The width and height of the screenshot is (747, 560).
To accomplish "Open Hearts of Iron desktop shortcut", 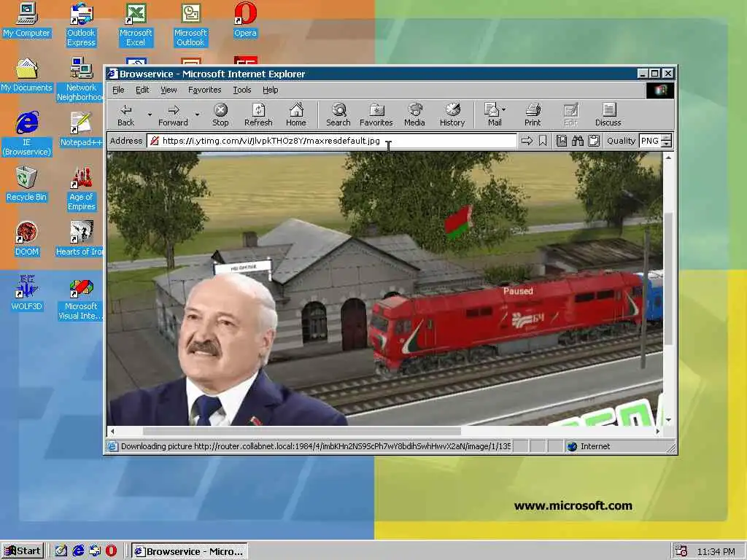I will pyautogui.click(x=80, y=239).
